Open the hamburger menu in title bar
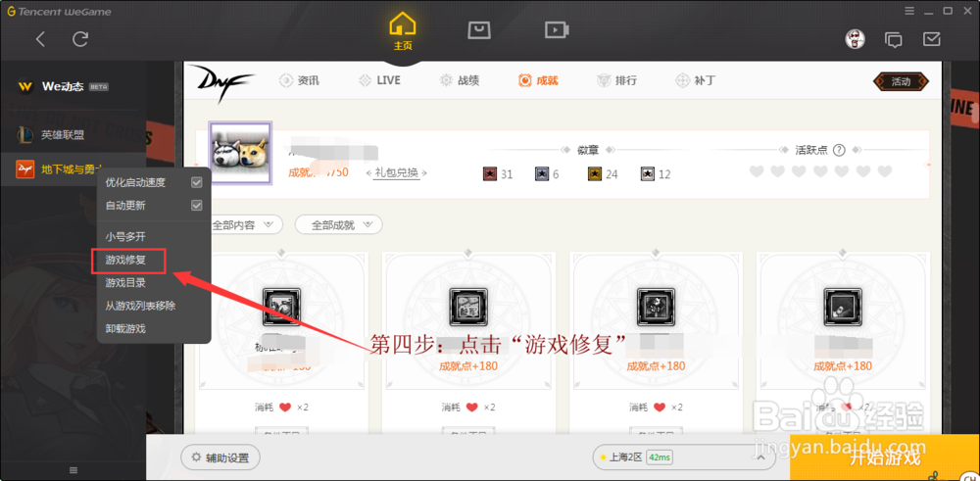 [x=908, y=11]
